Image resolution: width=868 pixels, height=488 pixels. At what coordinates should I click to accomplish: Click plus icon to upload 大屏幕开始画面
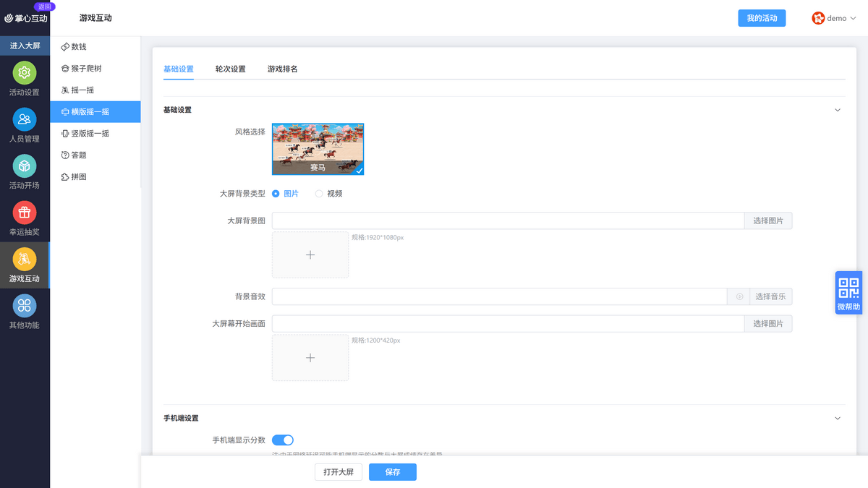click(x=310, y=358)
